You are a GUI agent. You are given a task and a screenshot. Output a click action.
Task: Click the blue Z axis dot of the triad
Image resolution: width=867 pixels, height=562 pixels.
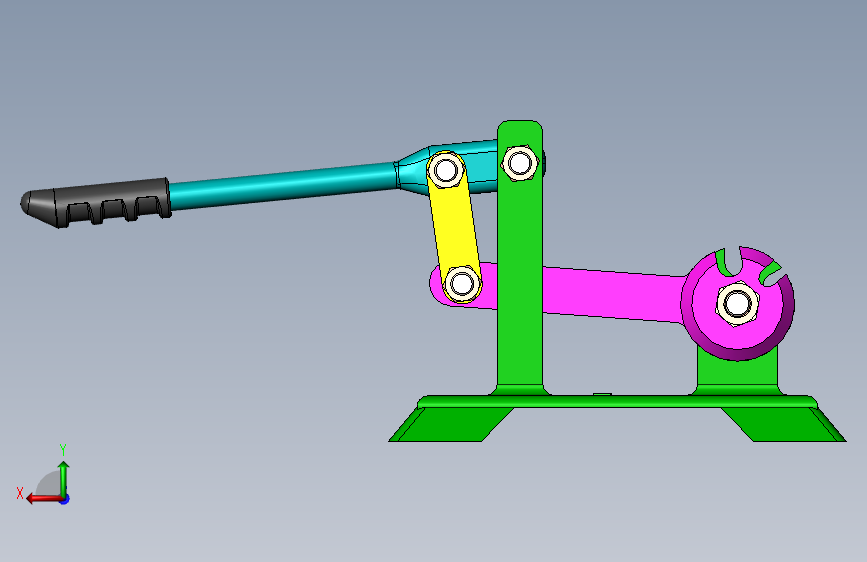tap(65, 499)
